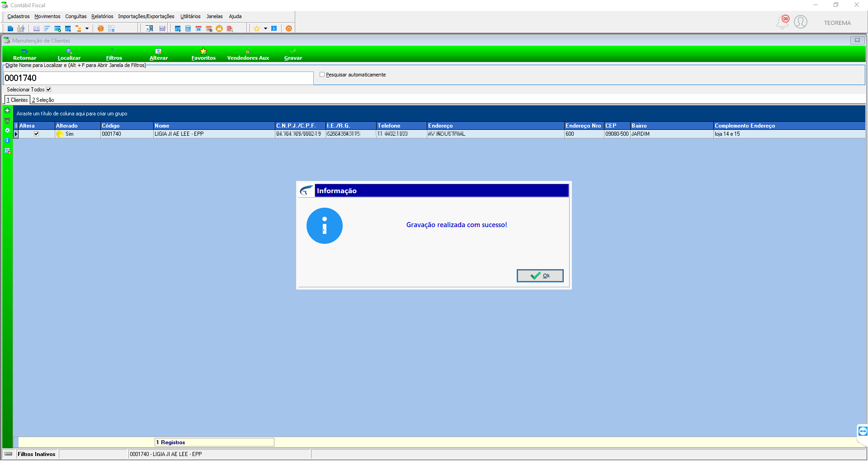Click the Retornar button
The image size is (868, 461).
pyautogui.click(x=24, y=54)
